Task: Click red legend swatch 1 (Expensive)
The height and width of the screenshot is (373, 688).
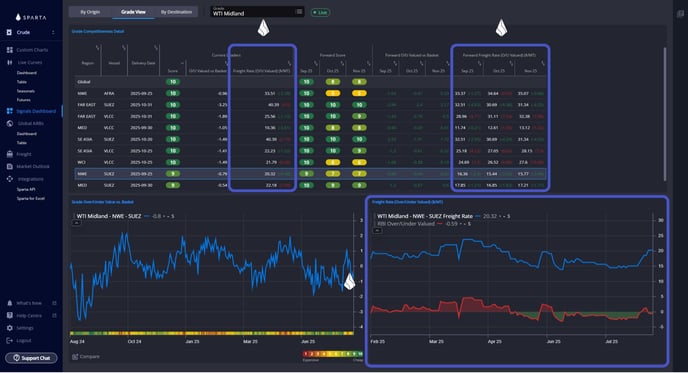Action: [305, 354]
